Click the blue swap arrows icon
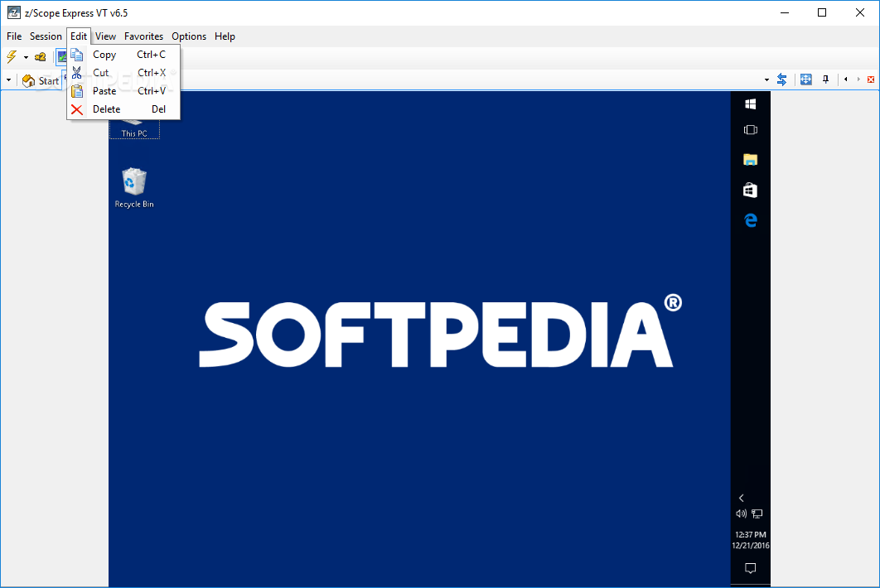The width and height of the screenshot is (880, 588). [781, 80]
